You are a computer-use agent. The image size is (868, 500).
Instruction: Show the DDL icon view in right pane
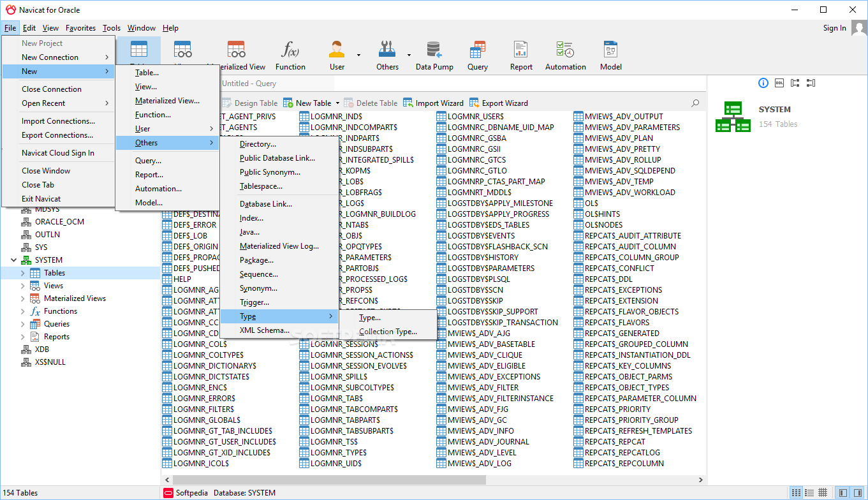(x=779, y=83)
